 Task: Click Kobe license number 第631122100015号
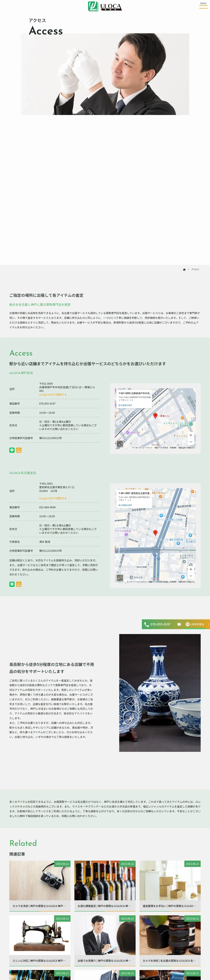coord(50,438)
